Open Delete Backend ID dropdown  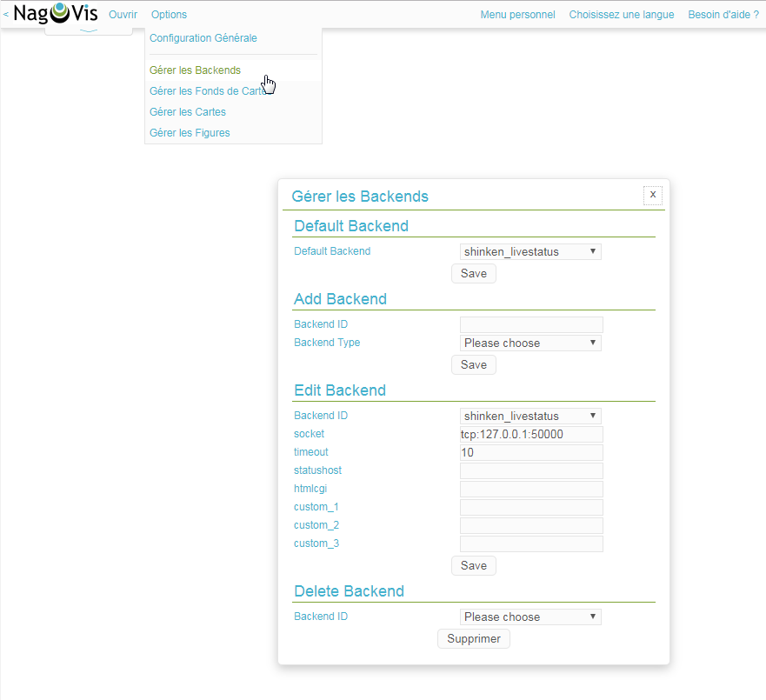(530, 617)
